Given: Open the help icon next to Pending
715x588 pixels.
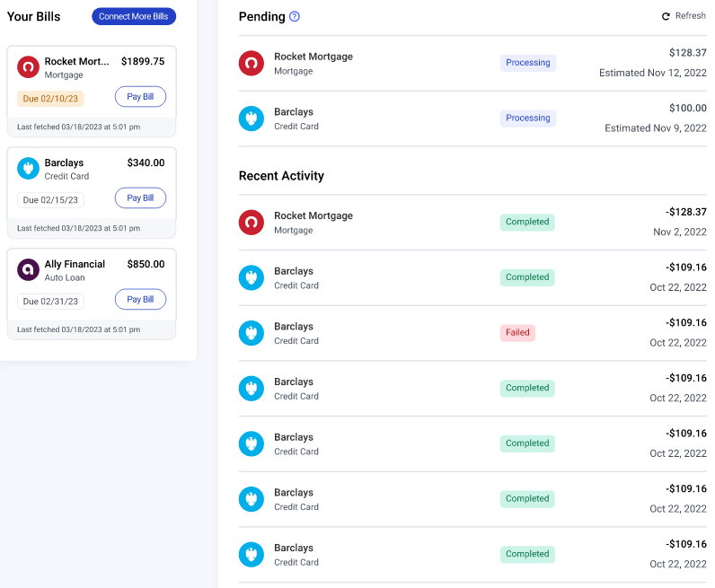Looking at the screenshot, I should [x=295, y=16].
